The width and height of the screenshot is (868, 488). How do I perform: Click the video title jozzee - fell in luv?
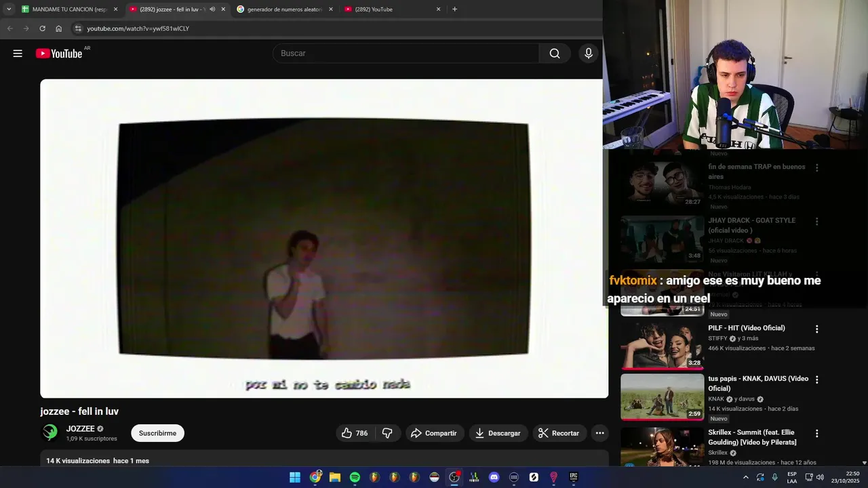coord(79,411)
